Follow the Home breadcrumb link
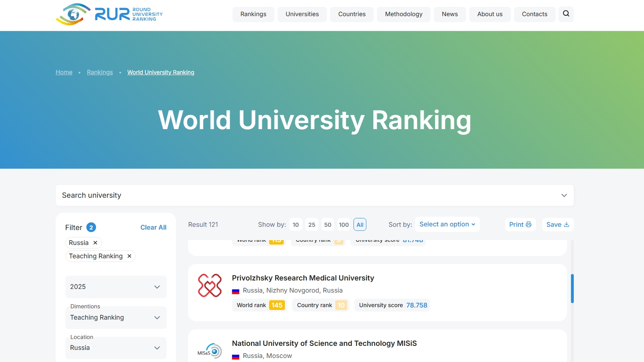644x362 pixels. [64, 72]
